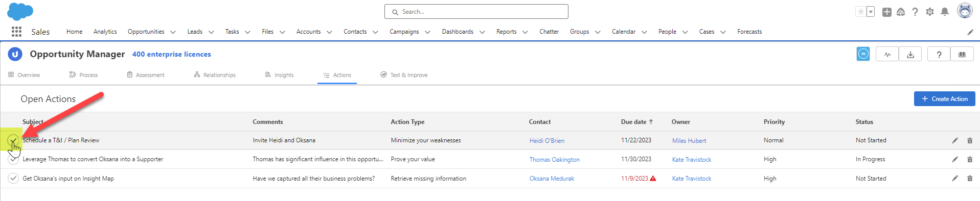Mark Get Oksana's input action complete

(13, 178)
